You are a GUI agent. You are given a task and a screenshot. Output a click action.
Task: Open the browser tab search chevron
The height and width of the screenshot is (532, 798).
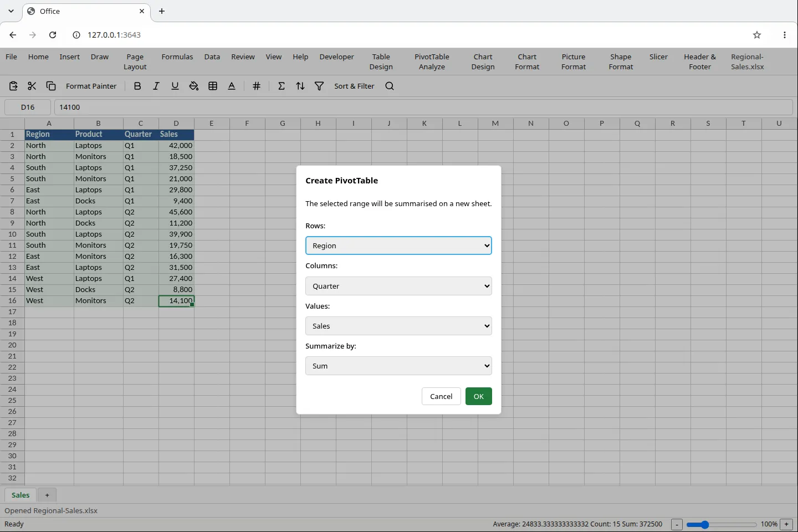click(x=11, y=11)
